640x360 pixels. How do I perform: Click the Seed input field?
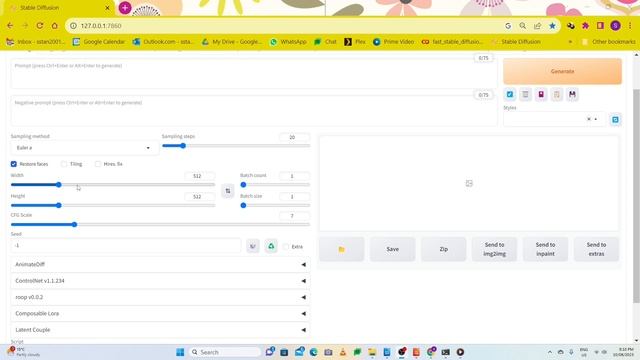point(126,246)
